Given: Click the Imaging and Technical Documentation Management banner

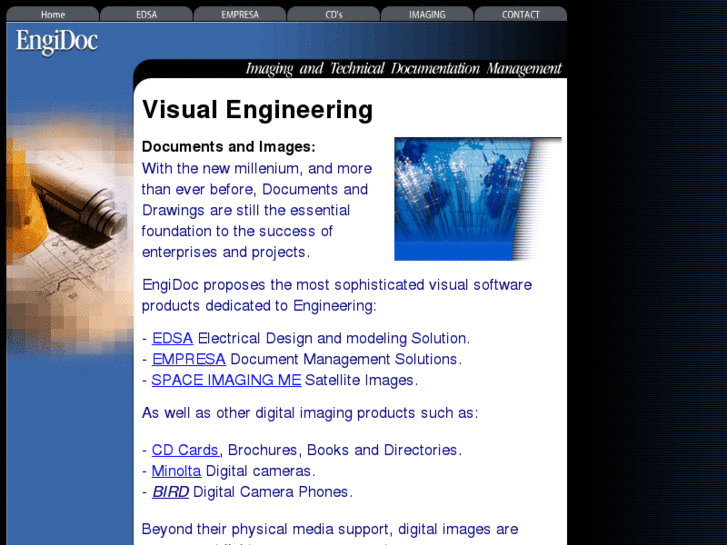Looking at the screenshot, I should point(403,69).
